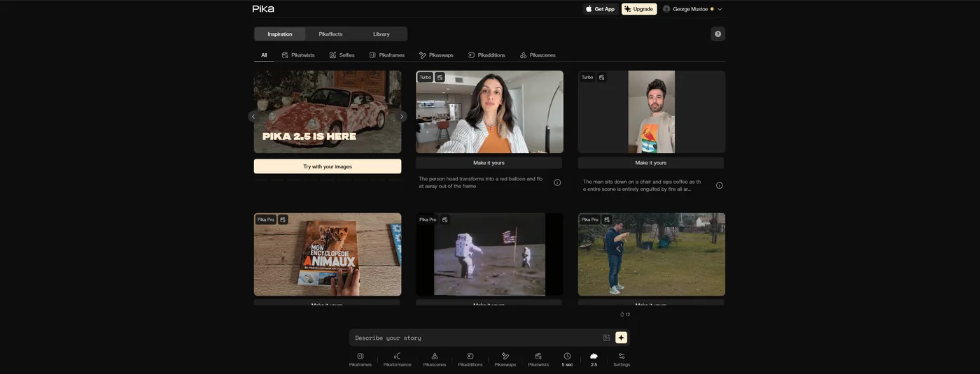Open Pikascenes tool in bottom toolbar

pos(434,359)
